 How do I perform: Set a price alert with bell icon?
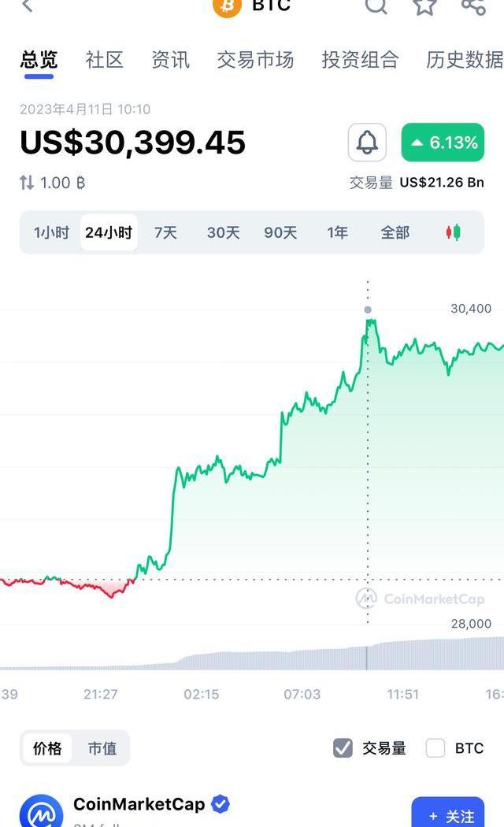coord(367,143)
